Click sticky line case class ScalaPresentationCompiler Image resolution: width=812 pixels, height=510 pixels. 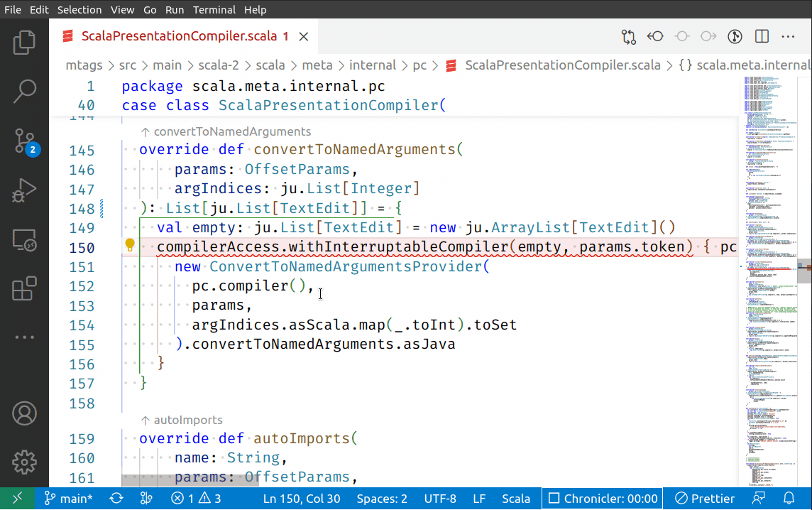pyautogui.click(x=284, y=106)
